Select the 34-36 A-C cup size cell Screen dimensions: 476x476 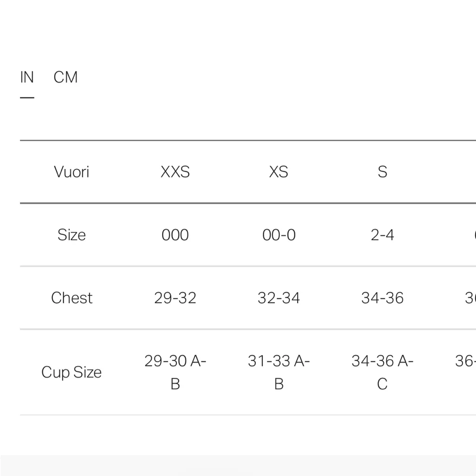(x=382, y=372)
